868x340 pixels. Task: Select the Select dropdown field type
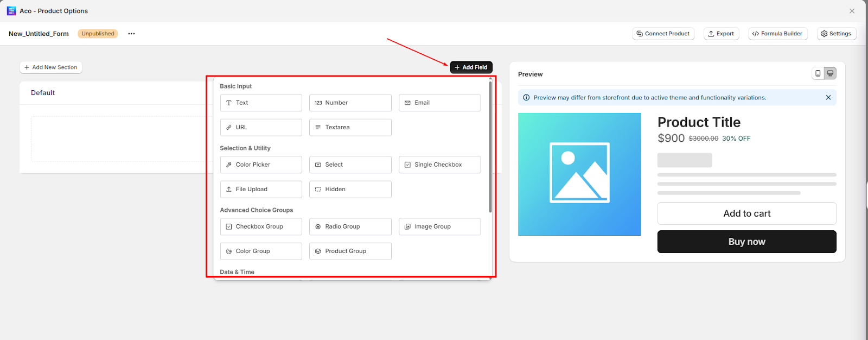350,165
